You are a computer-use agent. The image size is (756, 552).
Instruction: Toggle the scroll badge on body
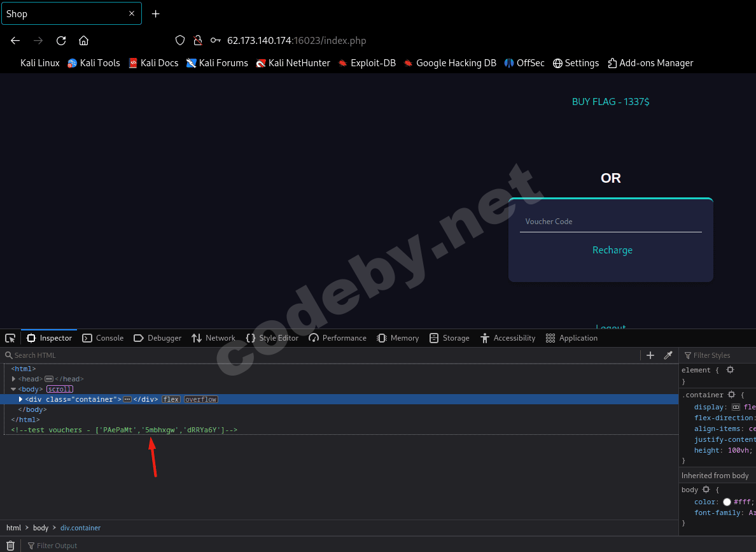coord(59,389)
